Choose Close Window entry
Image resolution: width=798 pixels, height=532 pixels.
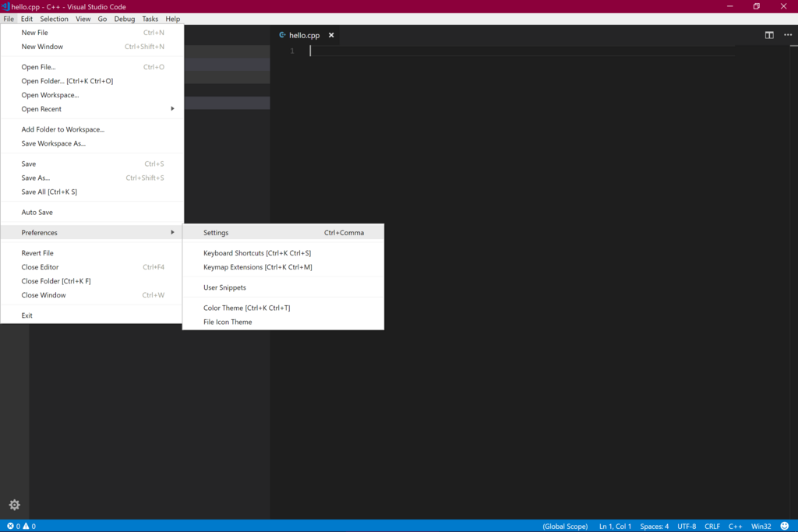pyautogui.click(x=92, y=295)
